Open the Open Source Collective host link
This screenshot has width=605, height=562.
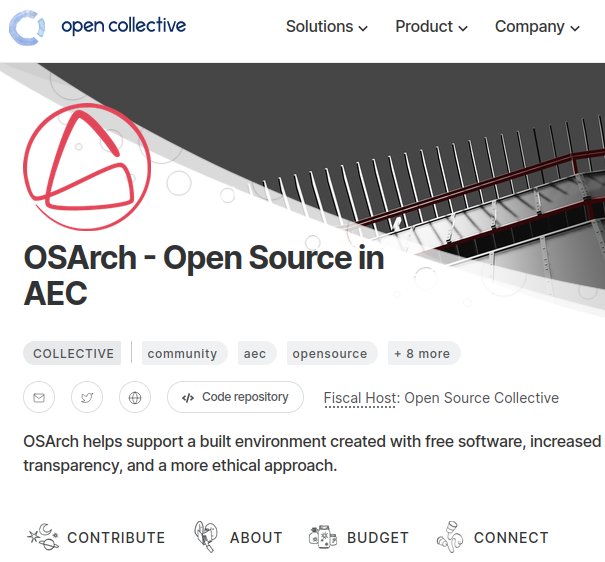(482, 398)
